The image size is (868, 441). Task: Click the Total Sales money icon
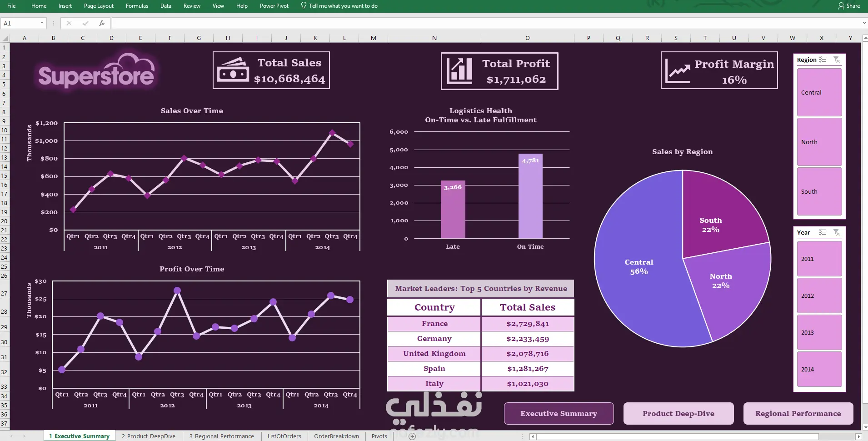[233, 70]
